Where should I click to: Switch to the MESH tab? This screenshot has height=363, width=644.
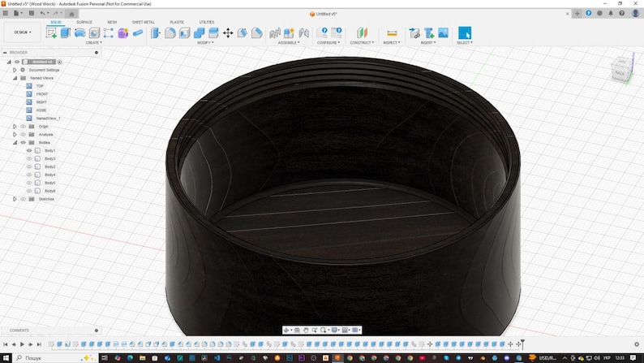[x=112, y=22]
